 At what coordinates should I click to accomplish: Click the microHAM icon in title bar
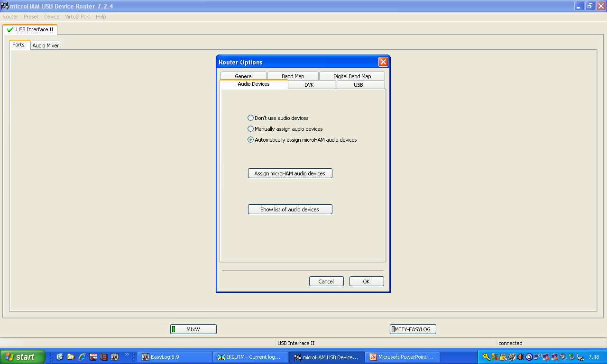click(x=5, y=6)
